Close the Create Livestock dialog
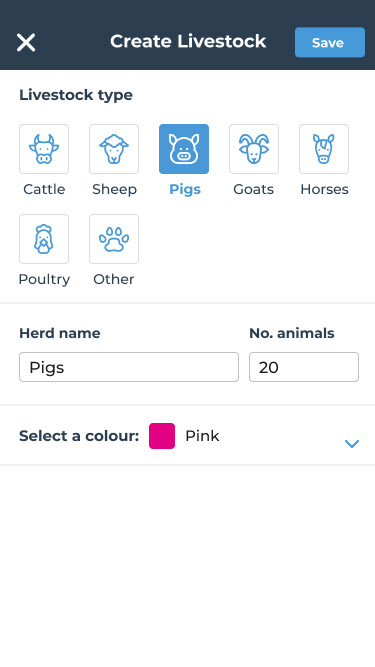Image resolution: width=375 pixels, height=667 pixels. (x=26, y=43)
